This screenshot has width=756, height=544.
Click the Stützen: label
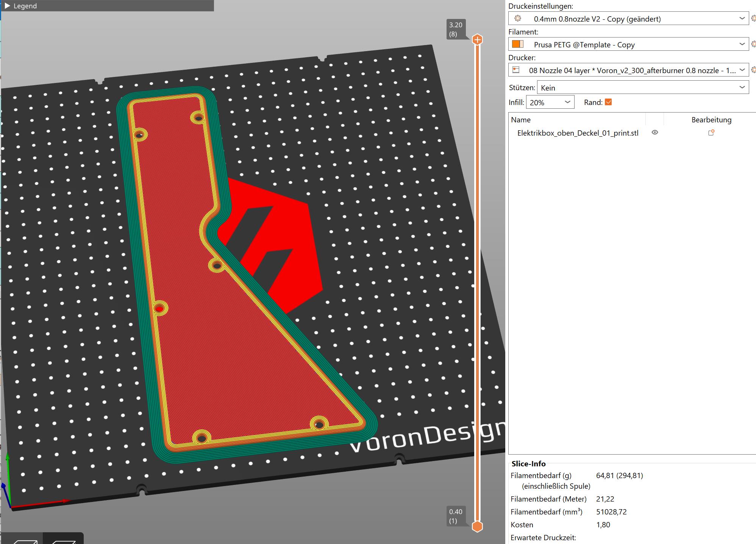click(x=522, y=88)
